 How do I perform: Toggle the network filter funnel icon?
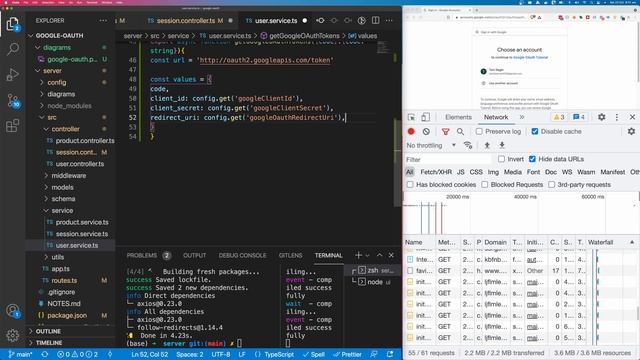445,131
